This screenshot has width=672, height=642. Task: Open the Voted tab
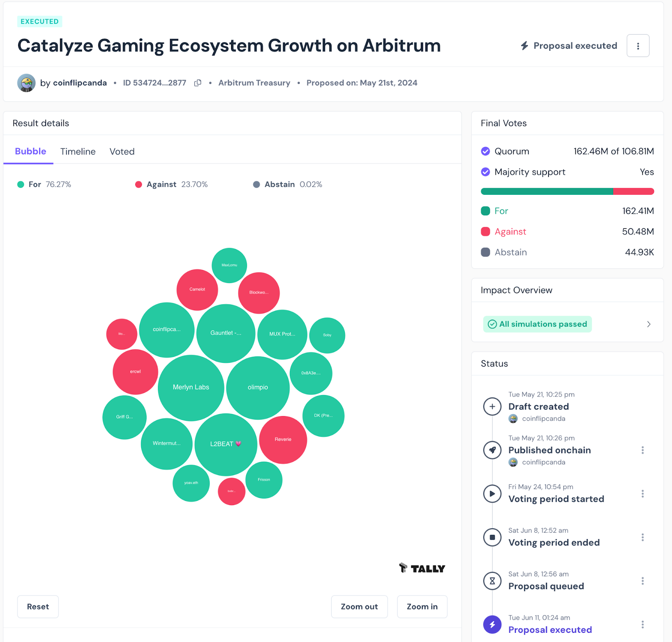pos(122,152)
